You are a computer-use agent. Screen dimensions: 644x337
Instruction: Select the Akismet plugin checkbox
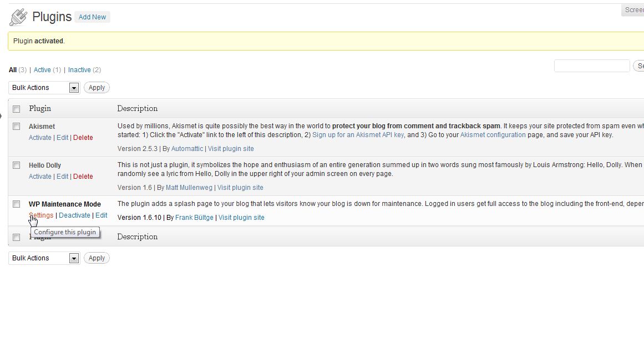pos(17,127)
